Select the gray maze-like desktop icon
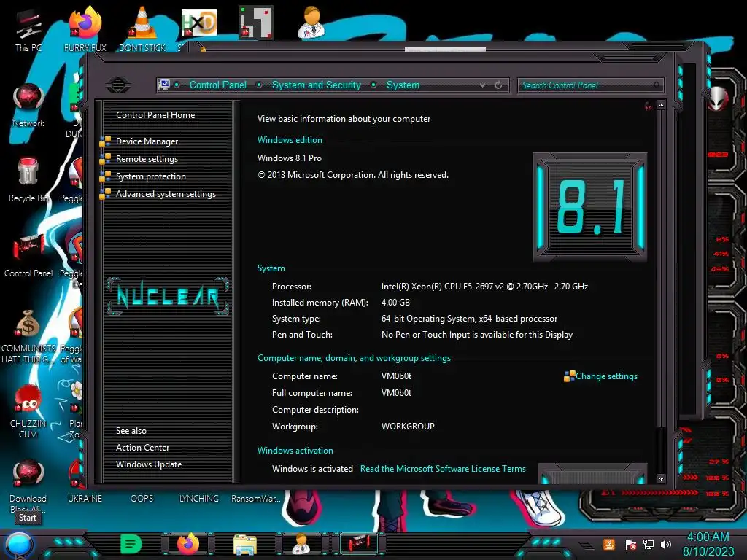 (256, 23)
